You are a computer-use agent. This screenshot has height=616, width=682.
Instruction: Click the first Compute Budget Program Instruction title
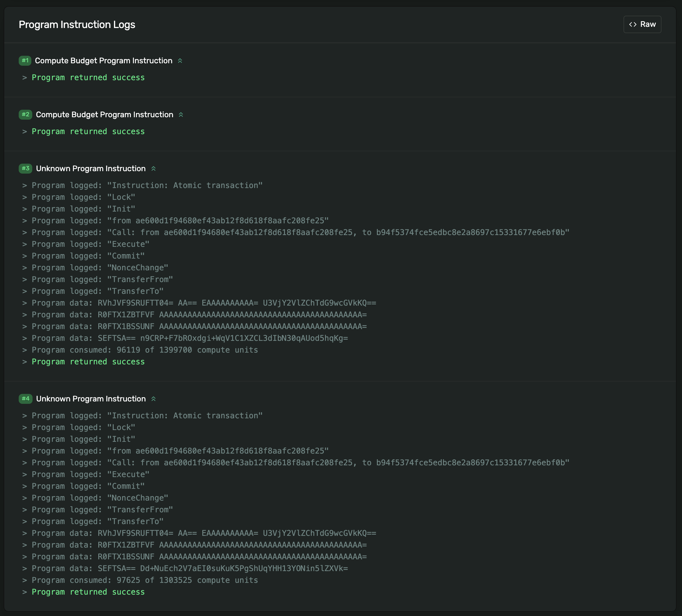(x=103, y=61)
